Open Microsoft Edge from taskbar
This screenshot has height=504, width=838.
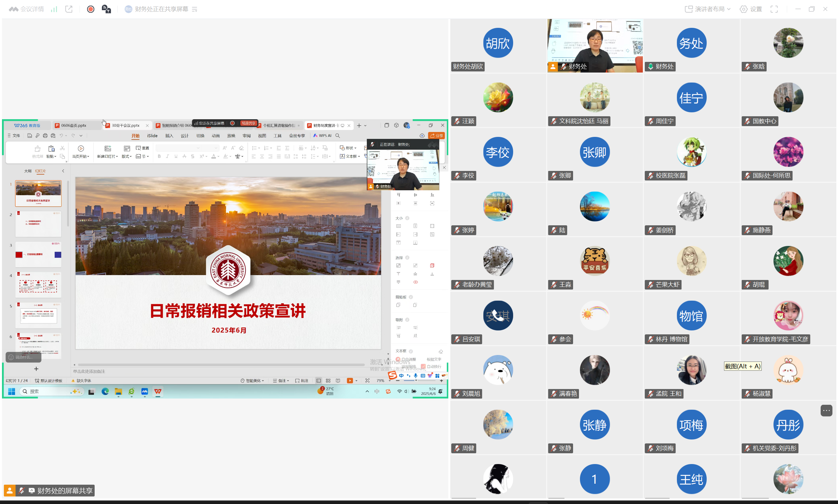105,392
